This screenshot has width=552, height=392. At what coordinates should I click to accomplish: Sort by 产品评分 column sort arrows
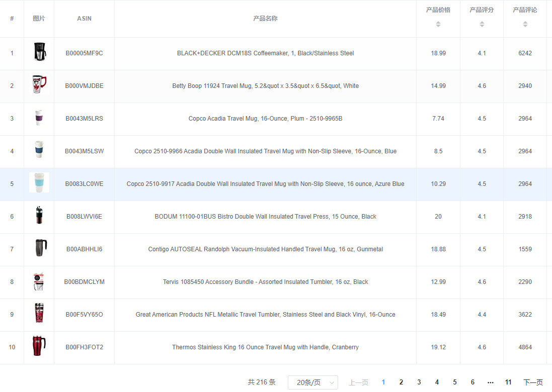(x=482, y=24)
